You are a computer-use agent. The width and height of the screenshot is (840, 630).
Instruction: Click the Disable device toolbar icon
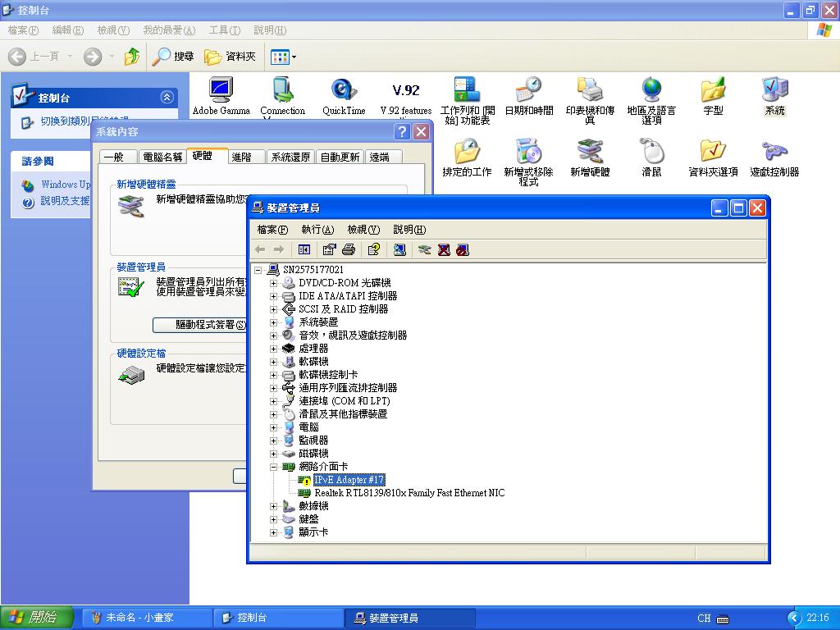click(x=463, y=249)
